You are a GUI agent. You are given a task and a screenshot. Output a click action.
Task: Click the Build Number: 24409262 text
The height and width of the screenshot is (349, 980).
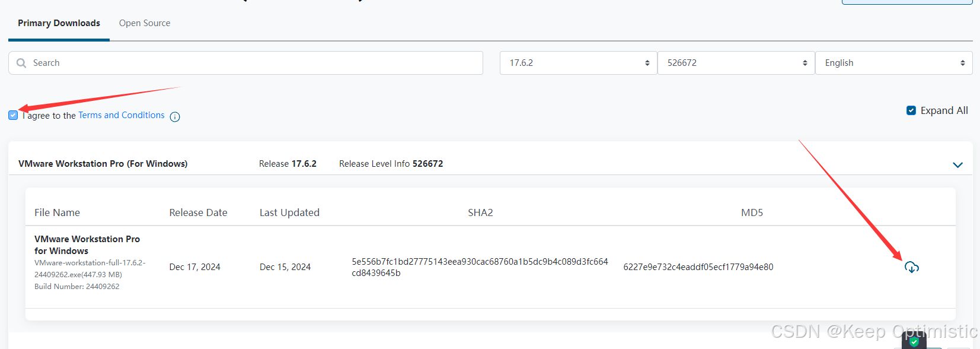point(76,287)
